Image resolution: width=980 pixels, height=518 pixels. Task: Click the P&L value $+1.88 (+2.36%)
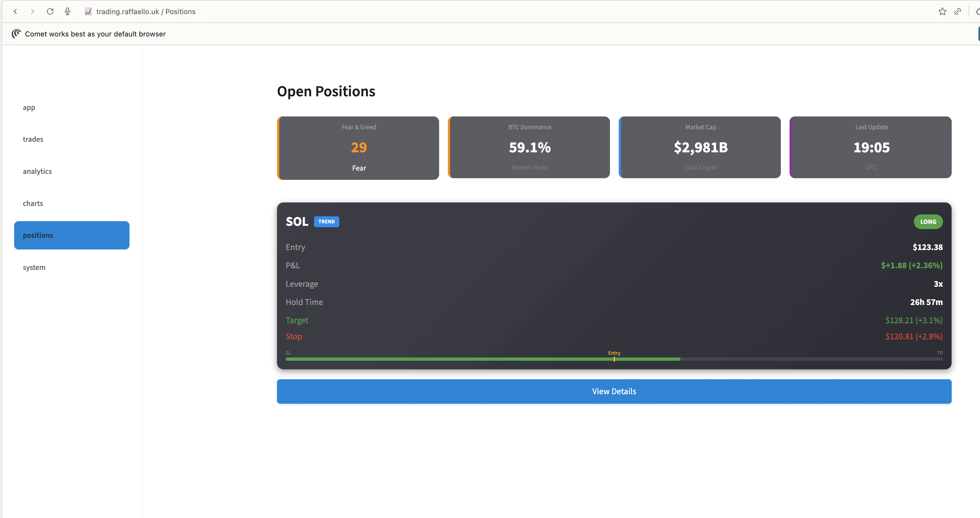point(912,266)
